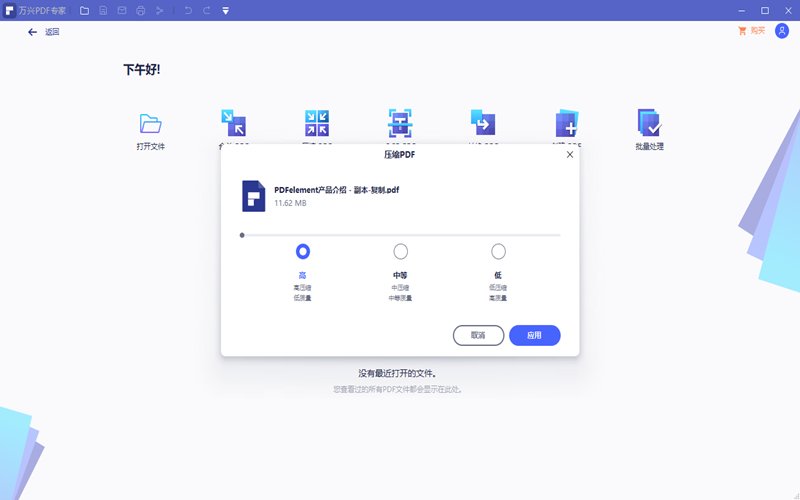The width and height of the screenshot is (800, 500).
Task: Click the print icon in title bar
Action: 140,10
